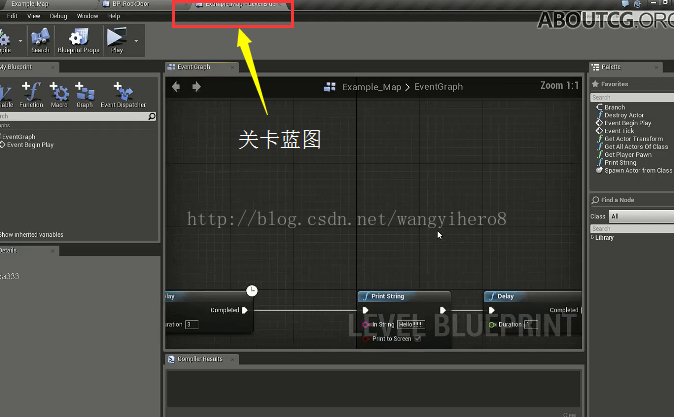Click the Print String node header
This screenshot has height=417, width=674.
pos(404,296)
